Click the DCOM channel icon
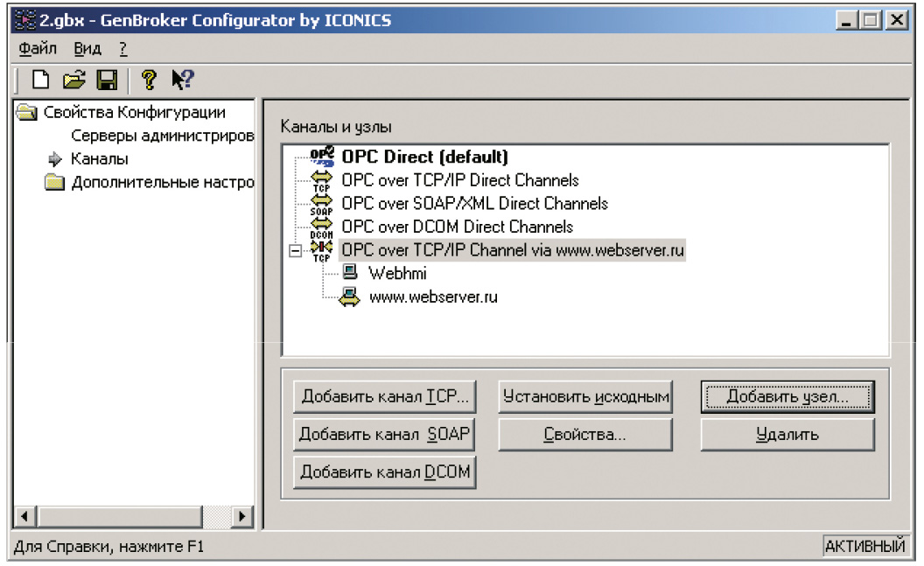Screen dimensions: 924x566 321,227
